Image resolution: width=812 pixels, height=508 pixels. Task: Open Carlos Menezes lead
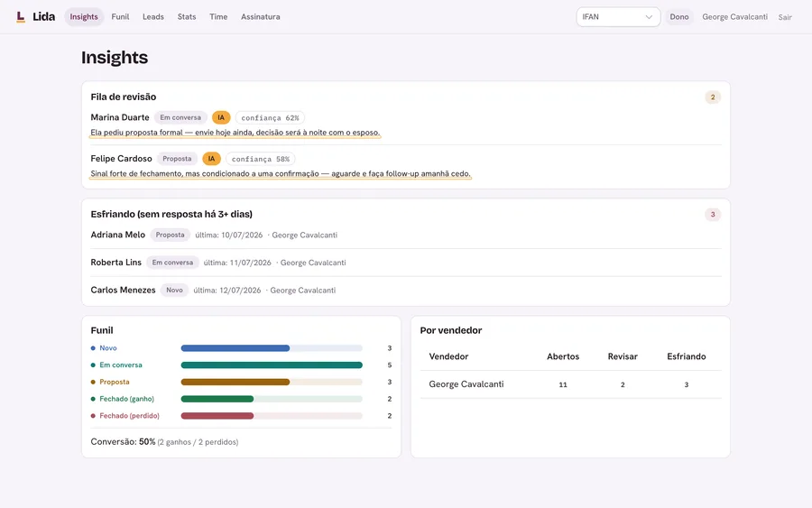123,290
